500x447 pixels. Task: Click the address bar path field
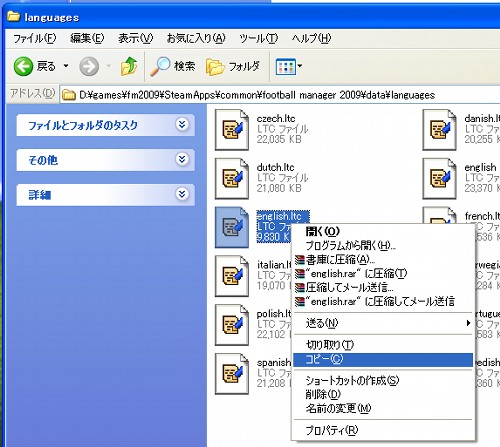280,95
